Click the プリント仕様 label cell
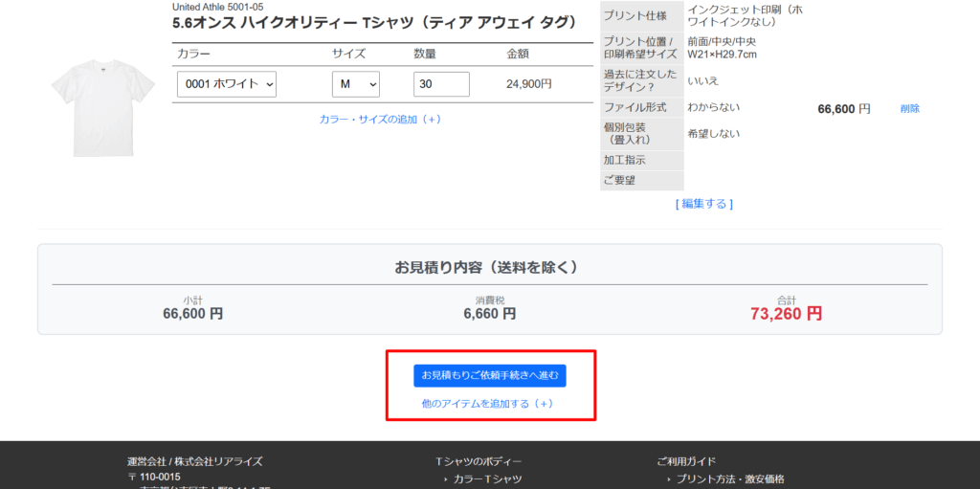The image size is (980, 489). point(640,16)
